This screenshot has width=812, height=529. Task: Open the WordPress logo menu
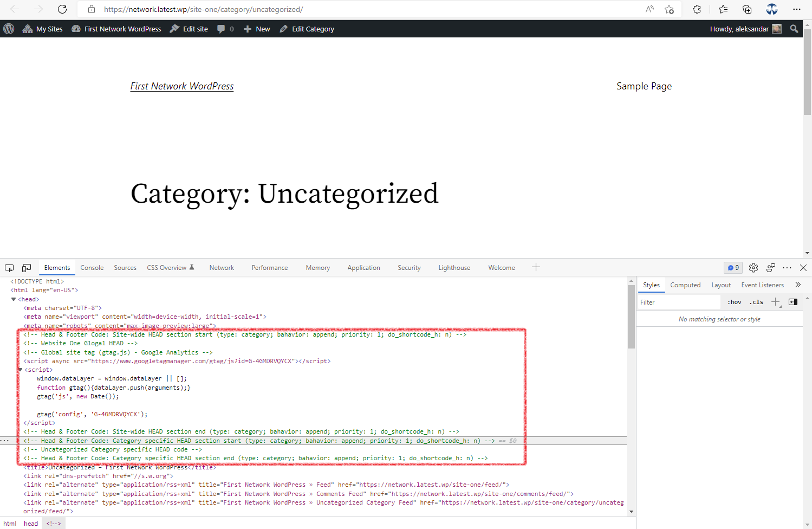[x=9, y=29]
